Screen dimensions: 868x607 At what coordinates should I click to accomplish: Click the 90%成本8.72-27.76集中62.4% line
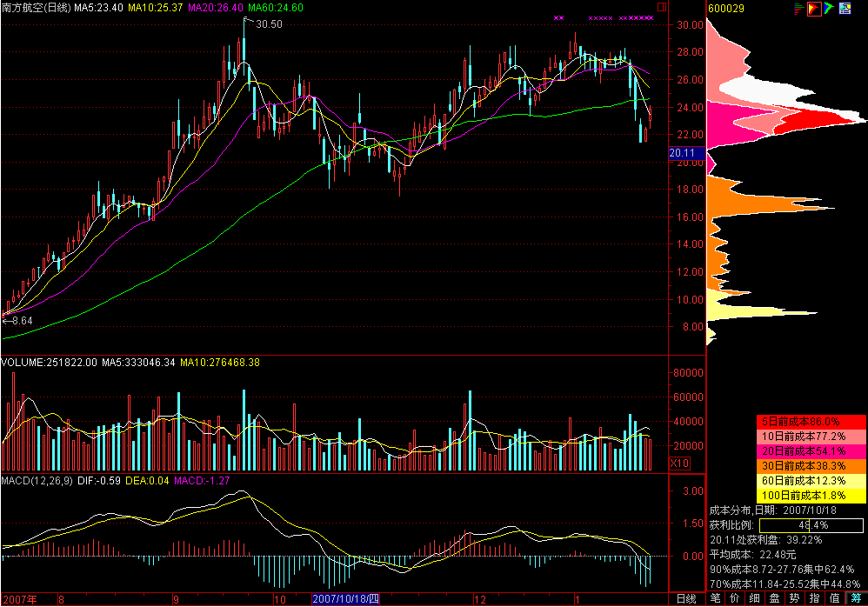pos(782,569)
